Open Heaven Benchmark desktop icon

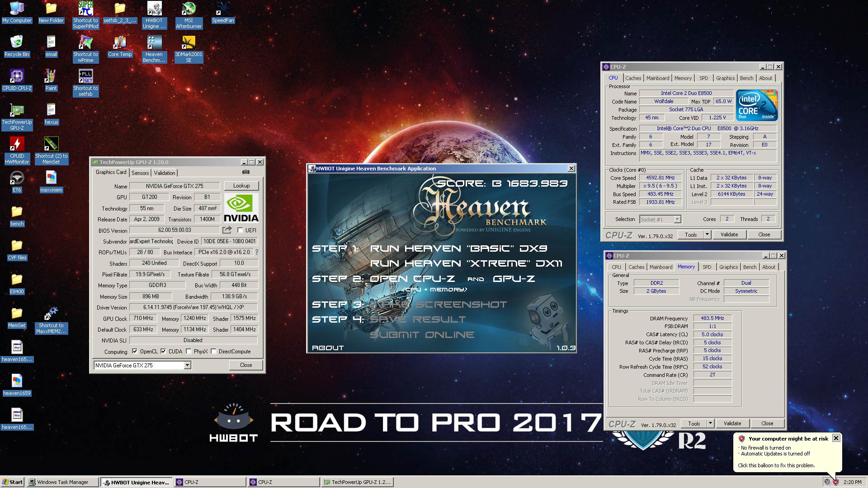click(154, 49)
